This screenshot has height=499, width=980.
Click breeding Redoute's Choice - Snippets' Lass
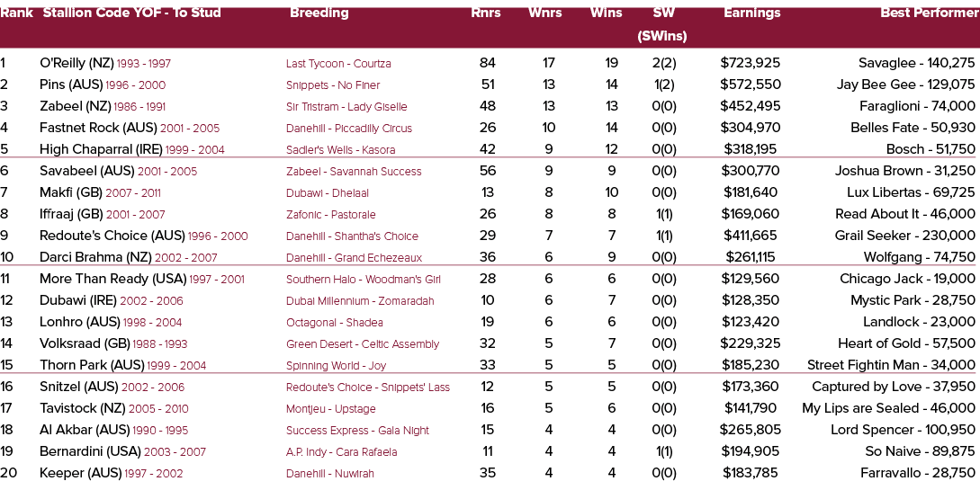point(368,388)
